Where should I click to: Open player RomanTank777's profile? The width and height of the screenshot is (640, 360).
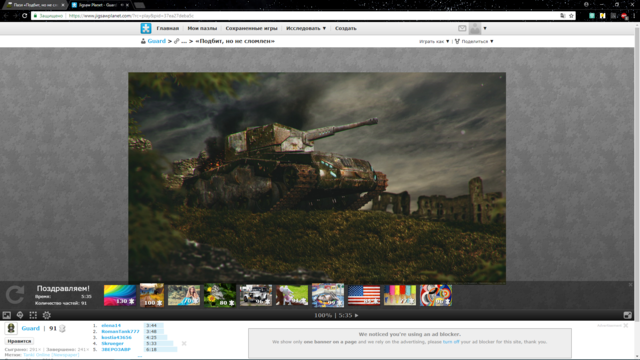pos(120,331)
